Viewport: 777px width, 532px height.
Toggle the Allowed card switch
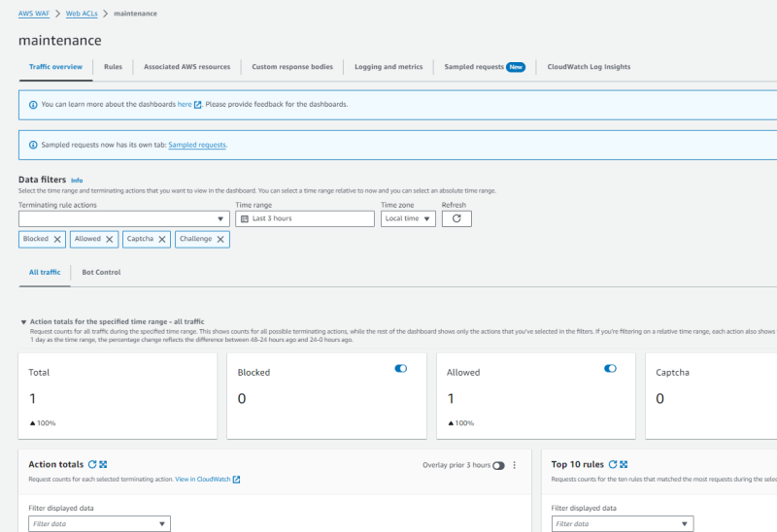coord(610,369)
